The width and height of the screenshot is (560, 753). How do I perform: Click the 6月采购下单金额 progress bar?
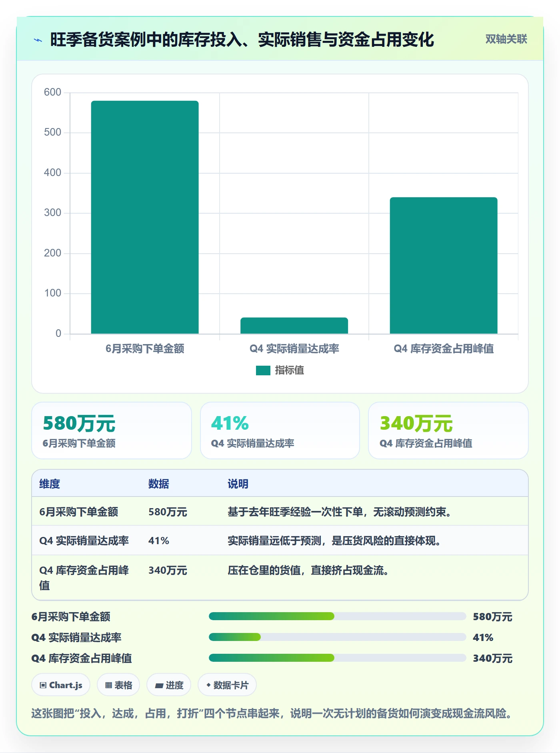338,616
